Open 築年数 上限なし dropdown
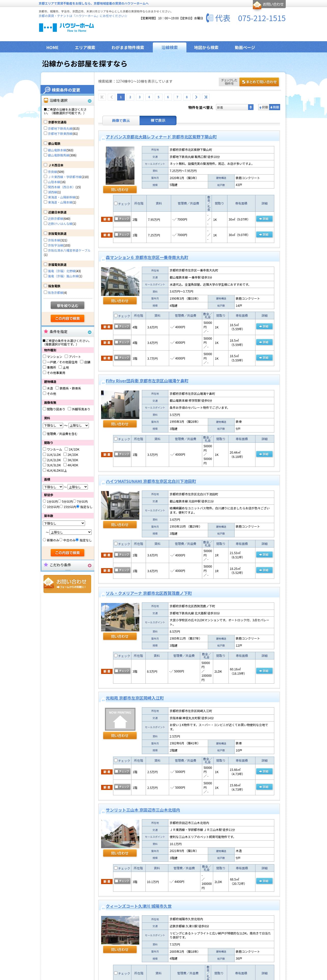327x980 pixels. 71,532
